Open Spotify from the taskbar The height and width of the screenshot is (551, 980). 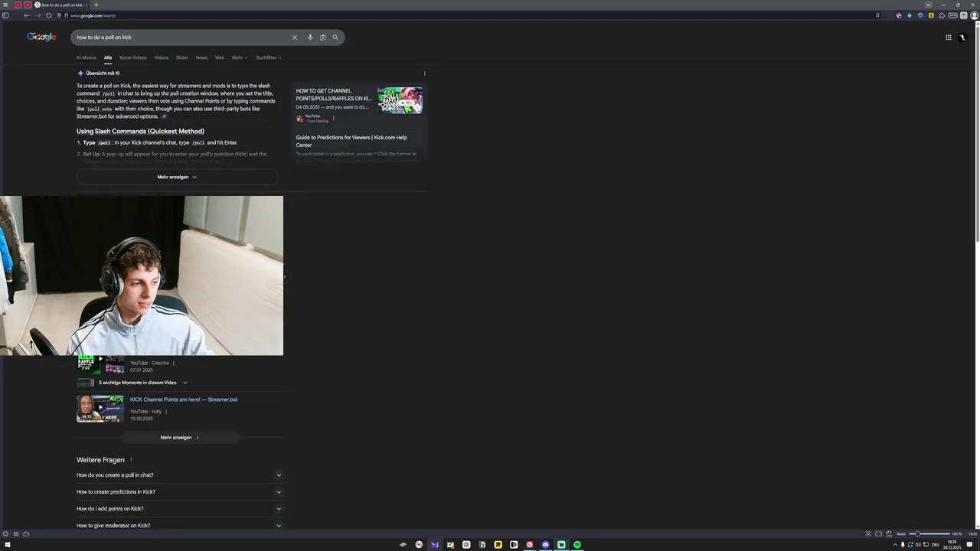click(x=577, y=545)
